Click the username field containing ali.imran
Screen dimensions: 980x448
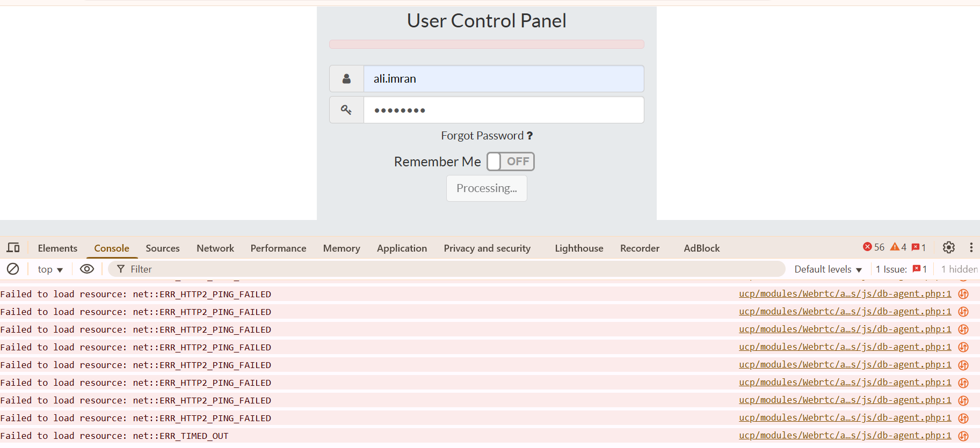click(x=504, y=79)
